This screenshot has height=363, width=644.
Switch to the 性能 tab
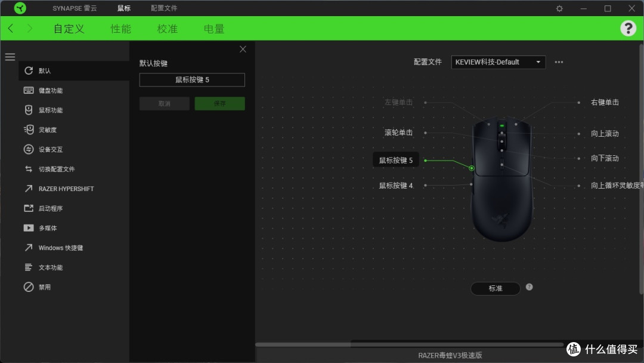point(120,29)
